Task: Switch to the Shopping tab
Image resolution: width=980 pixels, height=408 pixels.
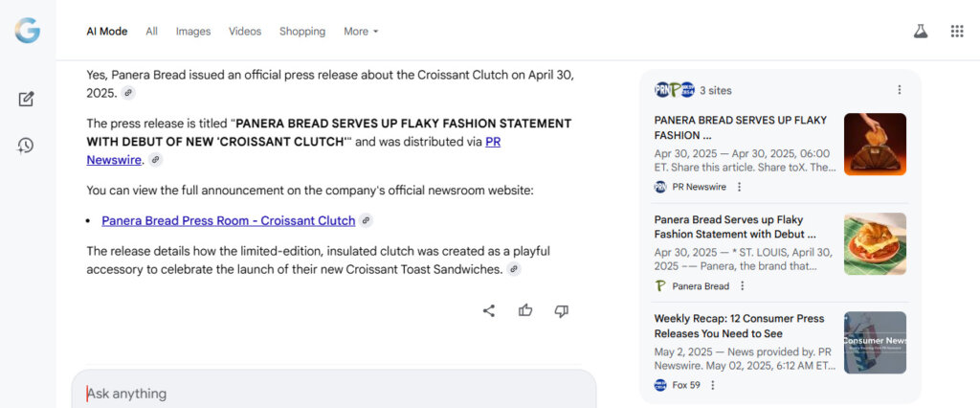Action: [302, 31]
